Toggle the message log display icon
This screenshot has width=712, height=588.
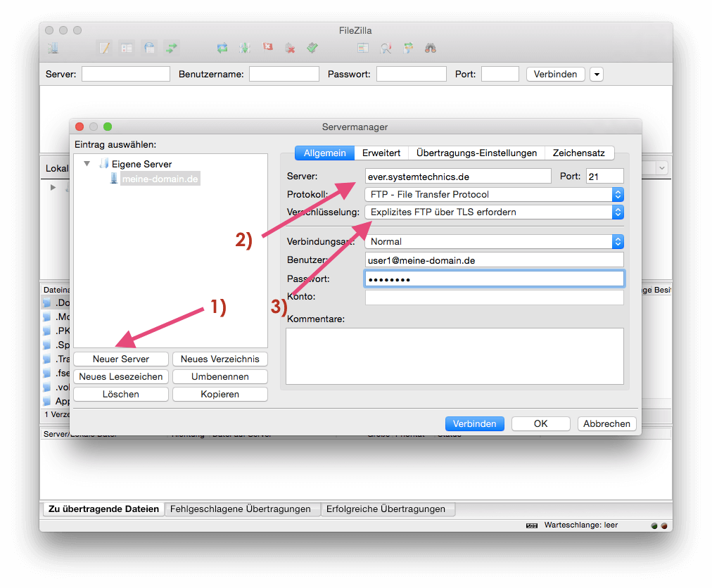104,48
